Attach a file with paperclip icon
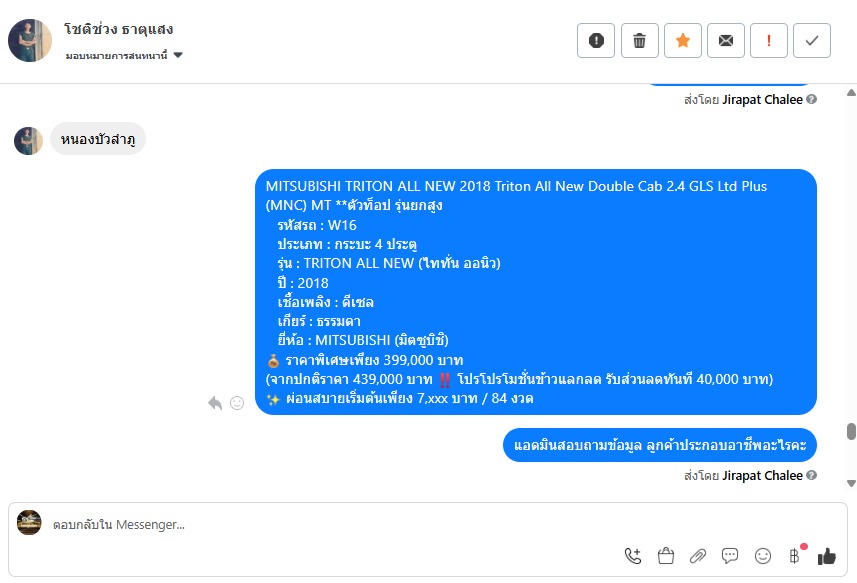Screen dimensions: 857x583 coord(697,556)
